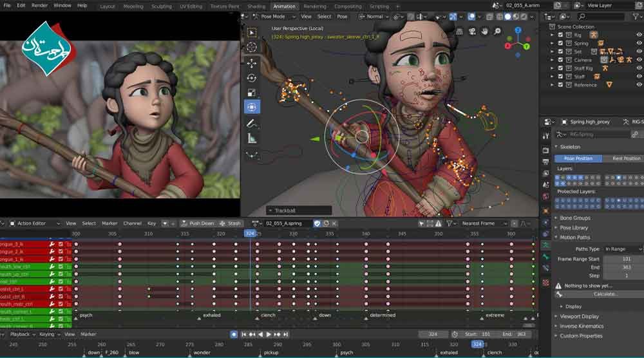Screen dimensions: 644x358
Task: Select the Rotate tool in viewport toolbar
Action: coord(252,78)
